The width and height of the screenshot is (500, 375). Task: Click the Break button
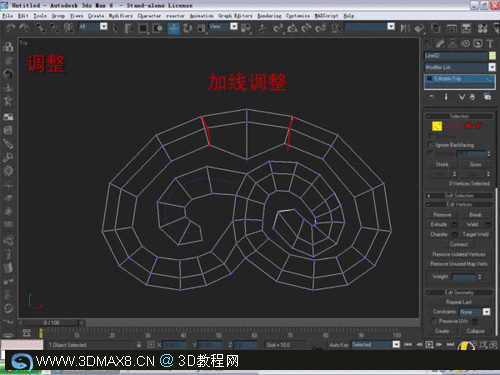[475, 215]
